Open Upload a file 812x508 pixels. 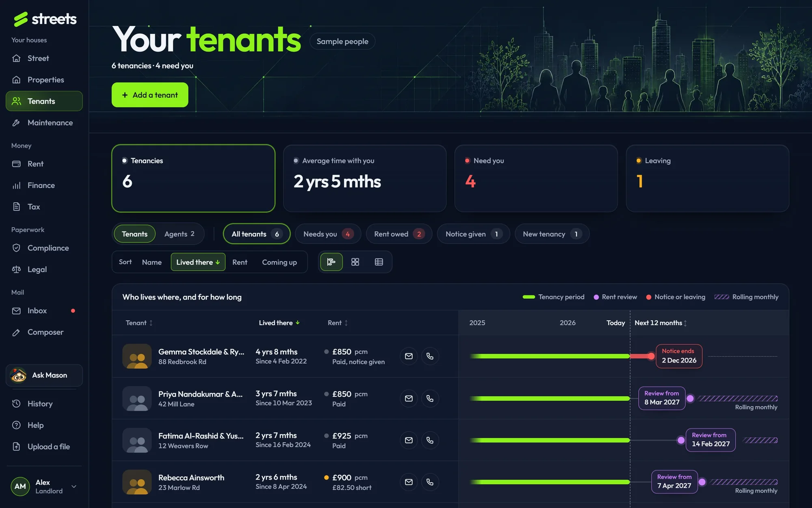click(x=44, y=447)
